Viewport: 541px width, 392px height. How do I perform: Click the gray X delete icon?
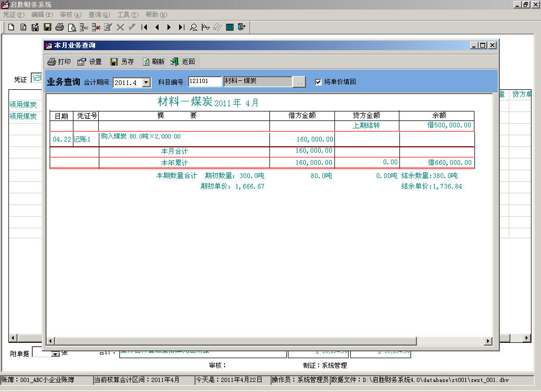click(120, 27)
